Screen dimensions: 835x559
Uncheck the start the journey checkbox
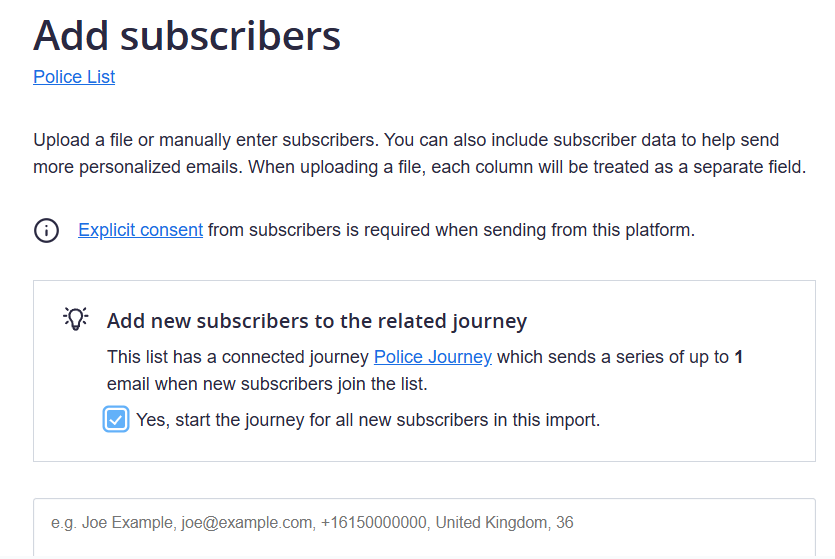[x=116, y=420]
